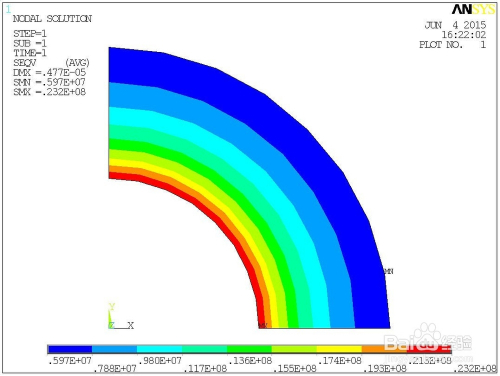Click the 'SUB =1' text
Viewport: 500px width, 376px height.
30,43
